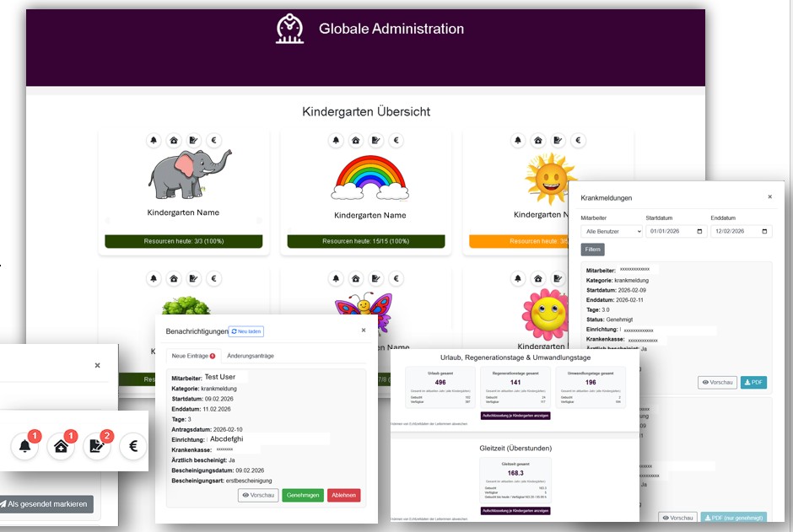The width and height of the screenshot is (793, 532).
Task: Switch to the Änderungsanträge tab
Action: 251,356
